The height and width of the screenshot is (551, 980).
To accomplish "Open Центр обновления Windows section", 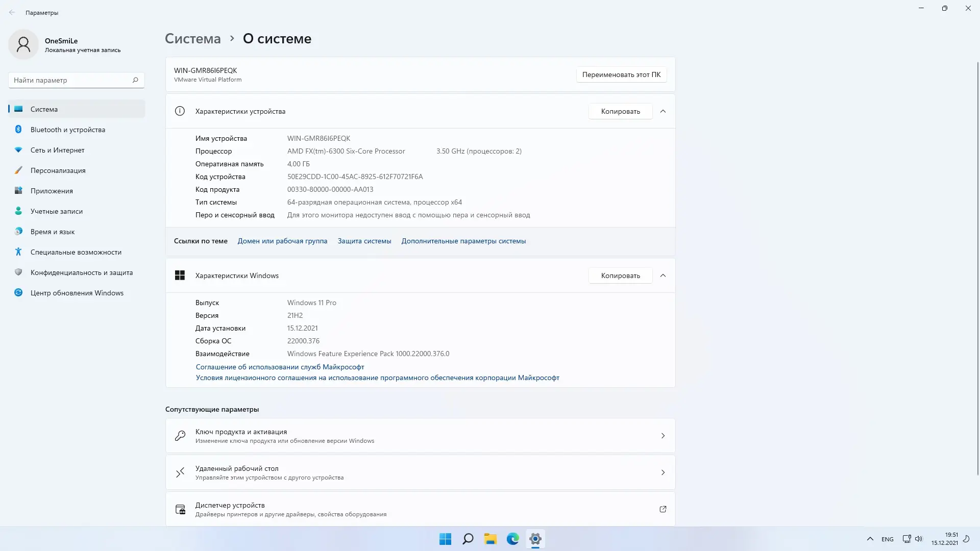I will [x=77, y=293].
